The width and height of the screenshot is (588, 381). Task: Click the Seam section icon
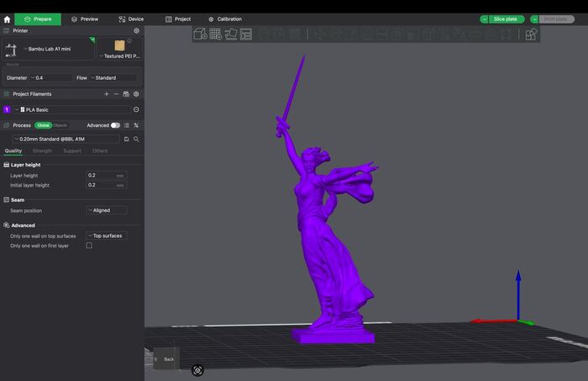click(7, 200)
